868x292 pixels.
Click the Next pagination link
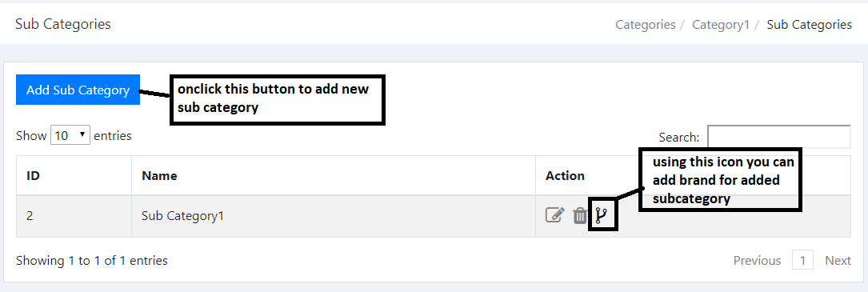click(838, 261)
